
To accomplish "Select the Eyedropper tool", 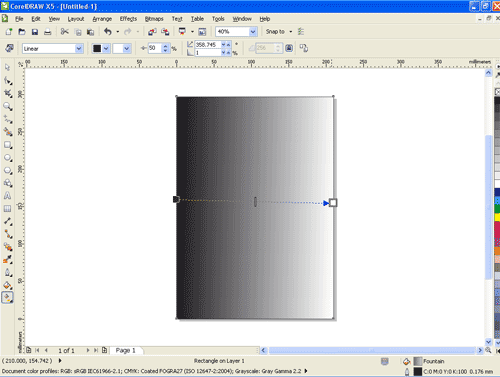I will tap(7, 260).
